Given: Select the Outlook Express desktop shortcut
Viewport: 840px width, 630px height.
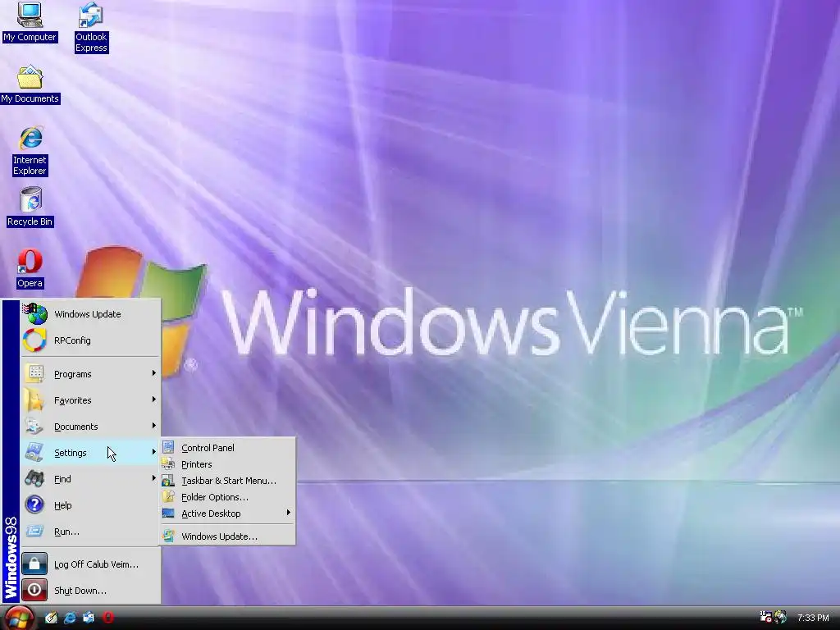Looking at the screenshot, I should pyautogui.click(x=91, y=27).
